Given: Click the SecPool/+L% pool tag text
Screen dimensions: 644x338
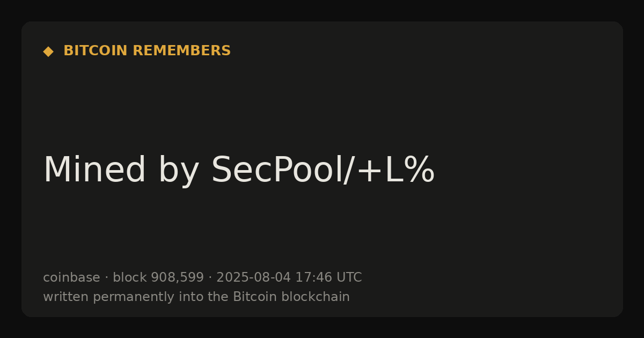Looking at the screenshot, I should tap(323, 170).
